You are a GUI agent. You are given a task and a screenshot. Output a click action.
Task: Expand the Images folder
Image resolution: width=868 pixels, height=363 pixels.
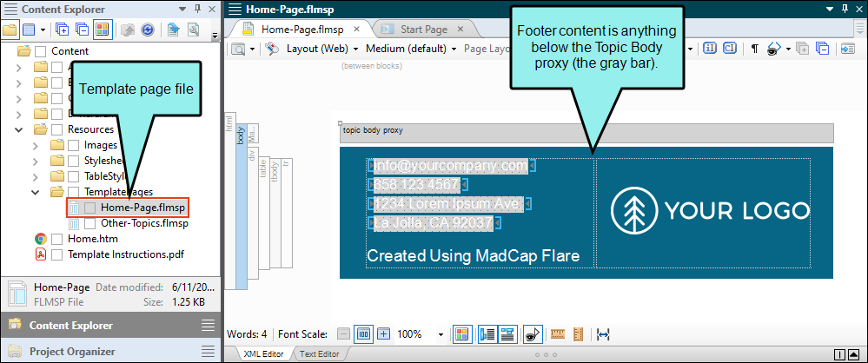[36, 146]
